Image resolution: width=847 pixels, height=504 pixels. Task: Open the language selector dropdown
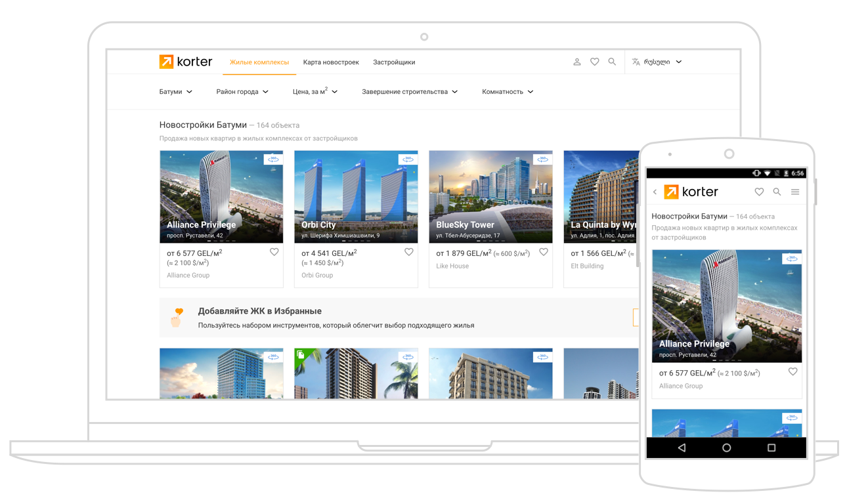pos(657,62)
